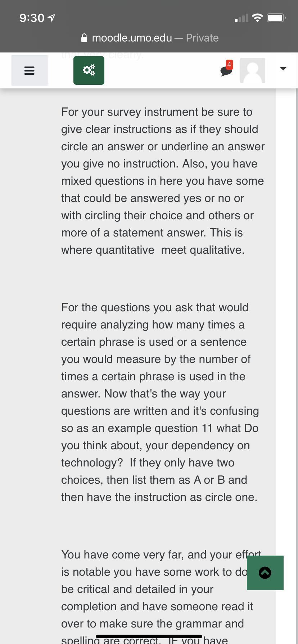Tap the green scroll-to-top arrow button

point(265,572)
